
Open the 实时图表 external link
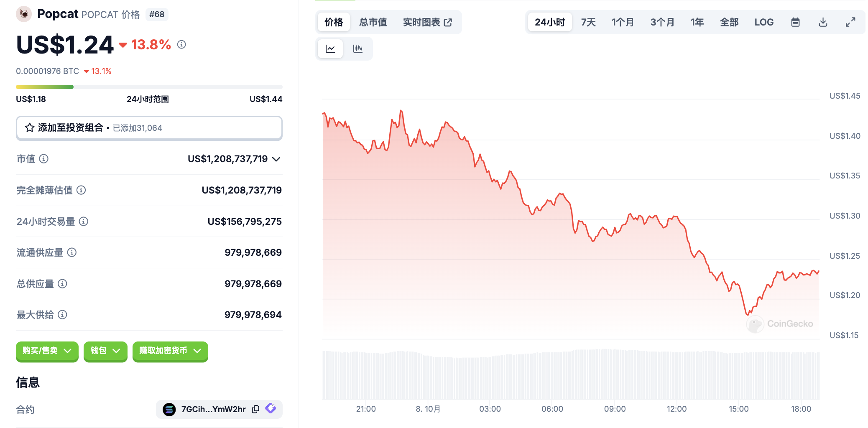pyautogui.click(x=427, y=22)
